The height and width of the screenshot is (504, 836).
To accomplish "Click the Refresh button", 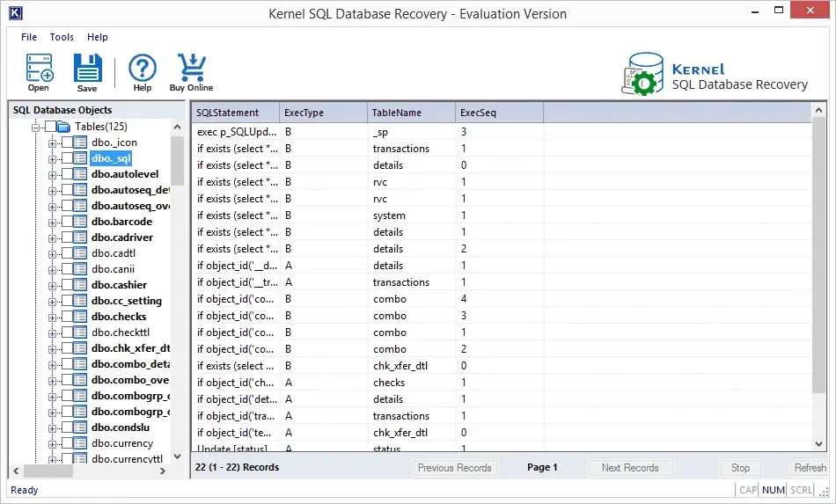I will point(810,468).
